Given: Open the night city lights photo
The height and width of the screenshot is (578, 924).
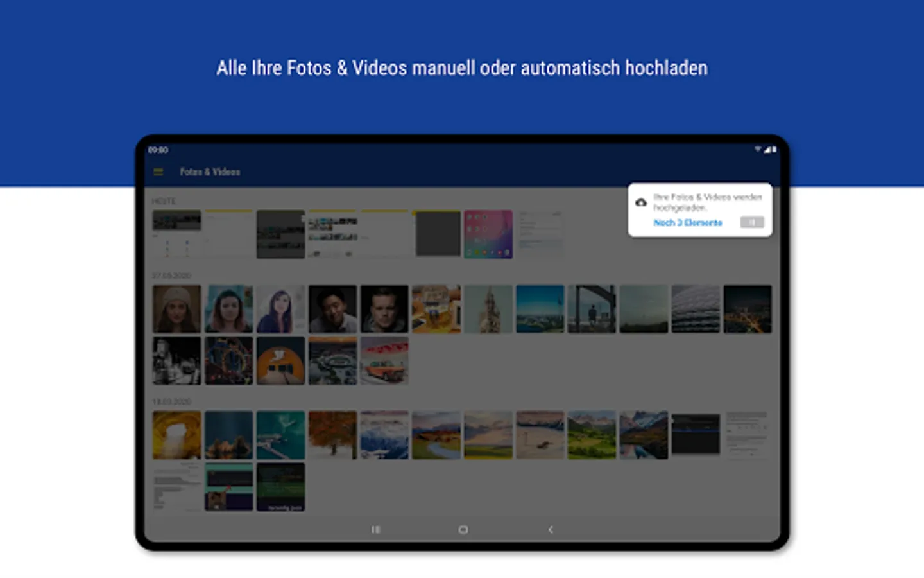Looking at the screenshot, I should coord(748,309).
